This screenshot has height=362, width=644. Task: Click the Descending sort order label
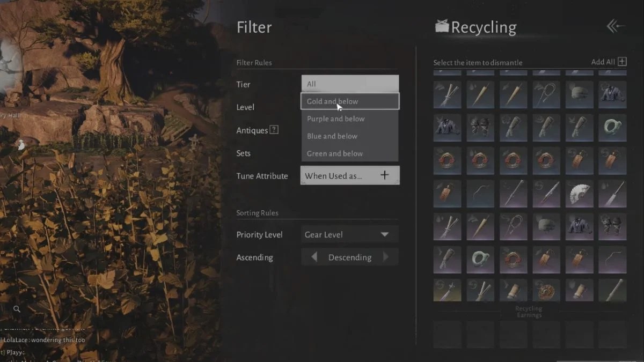350,257
